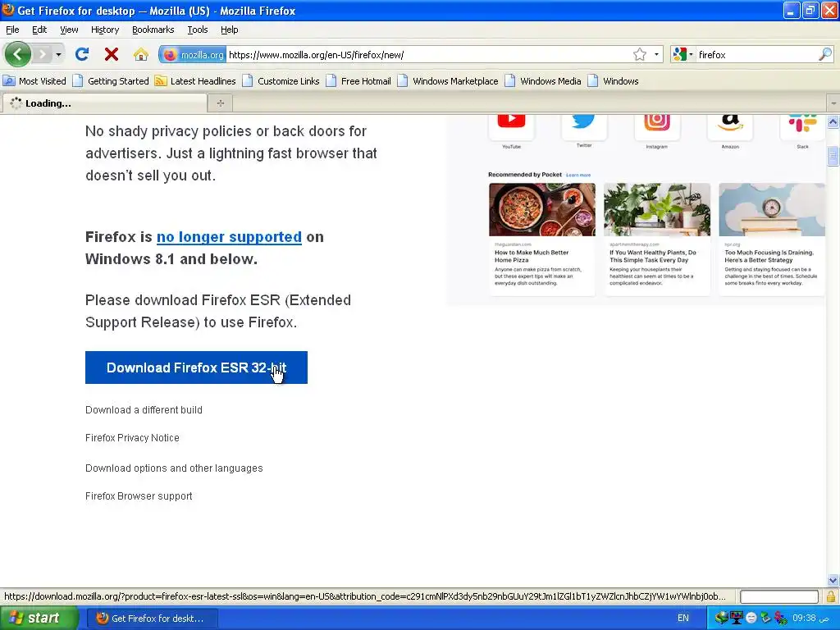Viewport: 840px width, 630px height.
Task: Click the red shield tray icon
Action: (781, 619)
